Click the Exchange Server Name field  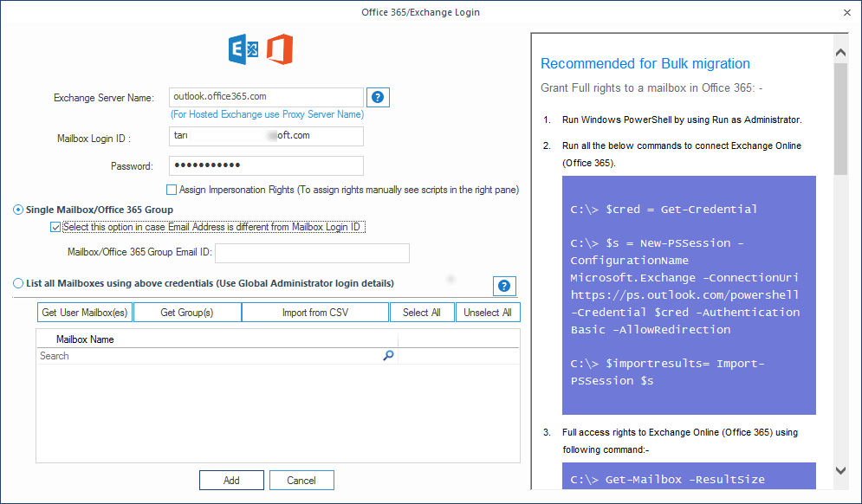coord(266,97)
